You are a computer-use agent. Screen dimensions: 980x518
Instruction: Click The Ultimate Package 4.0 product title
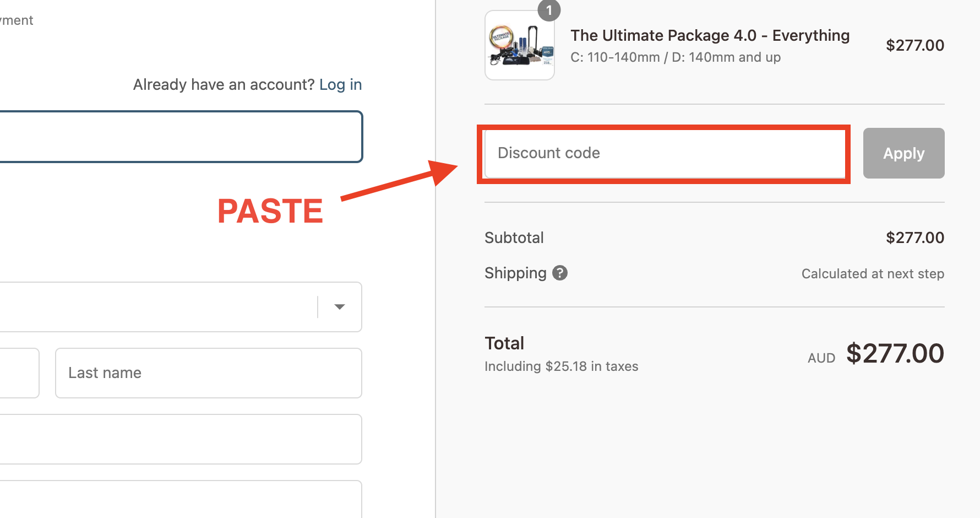[710, 35]
